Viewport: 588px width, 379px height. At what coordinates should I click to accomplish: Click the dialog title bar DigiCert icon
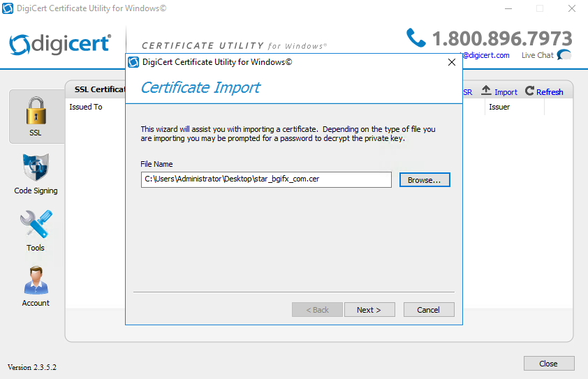[133, 62]
